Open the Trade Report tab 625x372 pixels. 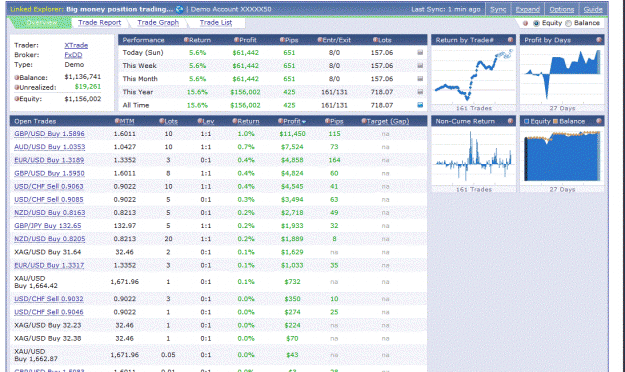(99, 23)
